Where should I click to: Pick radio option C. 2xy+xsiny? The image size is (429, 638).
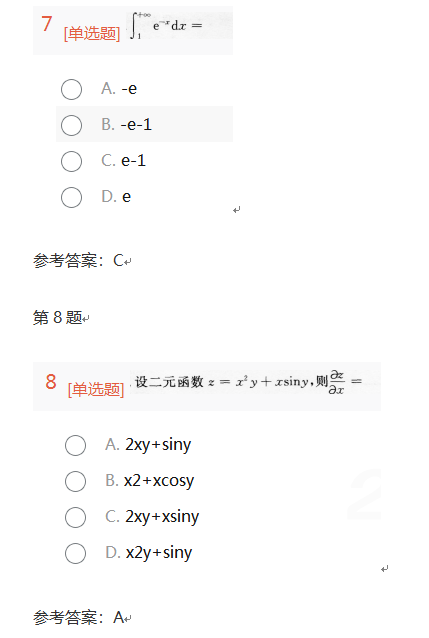(x=75, y=517)
